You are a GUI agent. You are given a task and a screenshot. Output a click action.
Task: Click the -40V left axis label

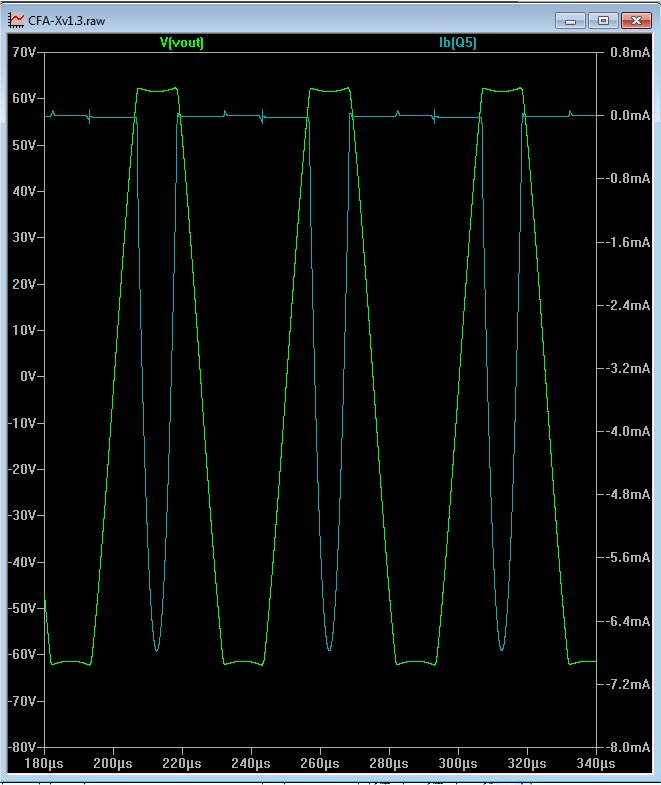click(22, 562)
